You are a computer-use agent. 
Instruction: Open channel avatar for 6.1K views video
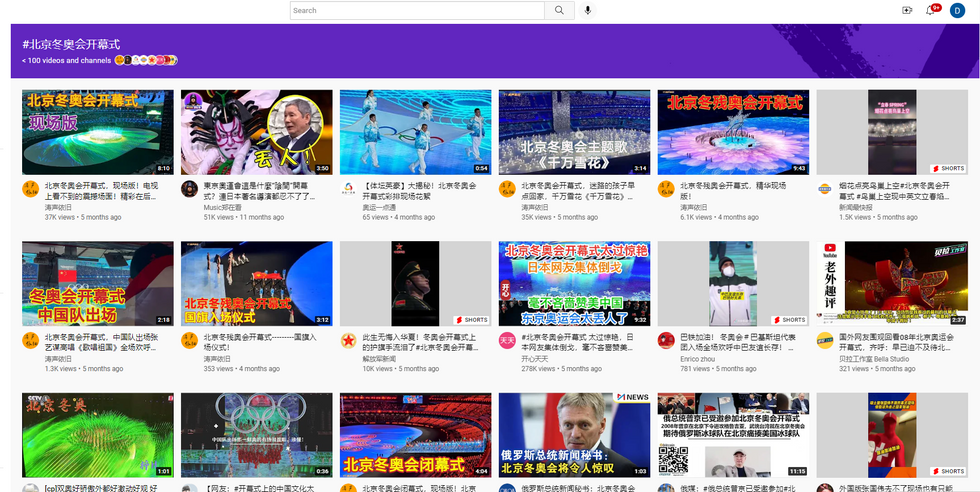click(666, 189)
